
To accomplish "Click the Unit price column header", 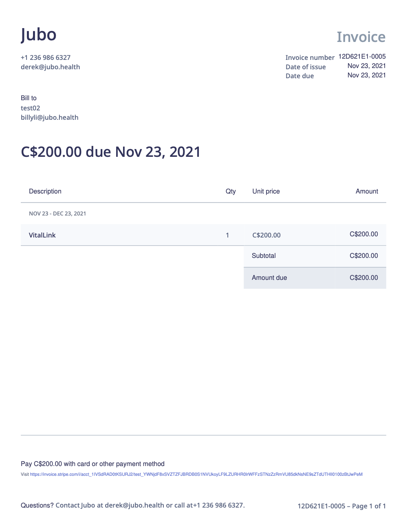I will 266,191.
